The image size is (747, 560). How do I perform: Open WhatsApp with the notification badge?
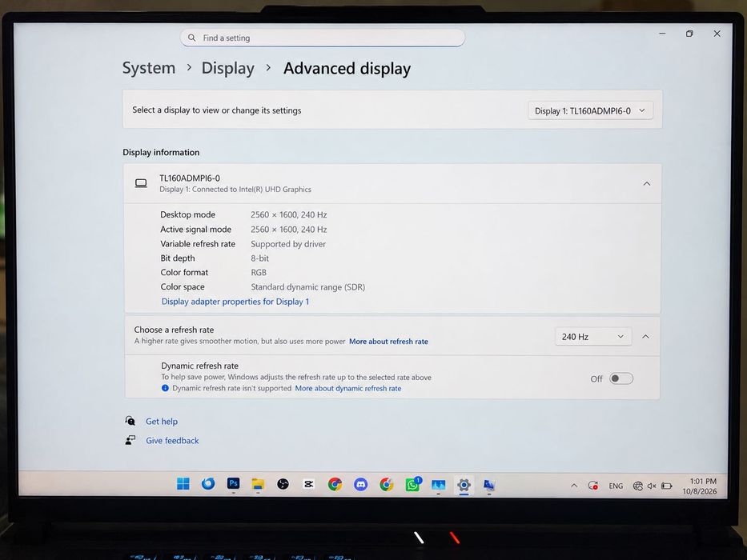point(412,484)
